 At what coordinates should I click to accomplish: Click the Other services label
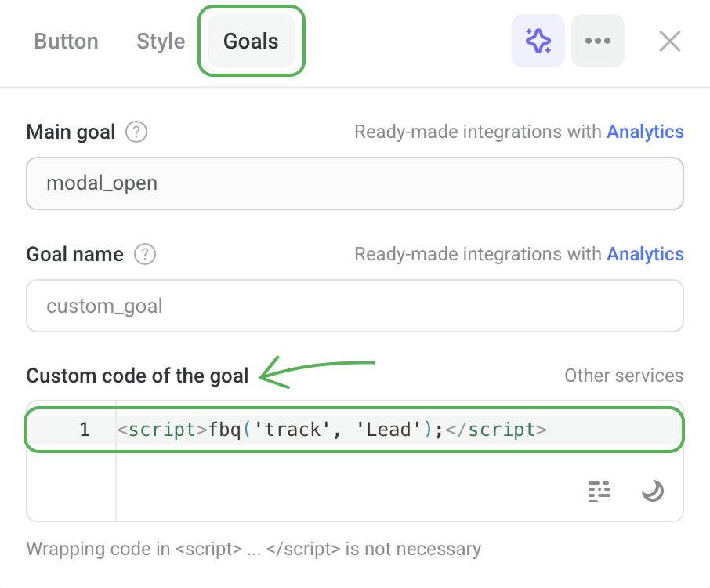click(624, 376)
